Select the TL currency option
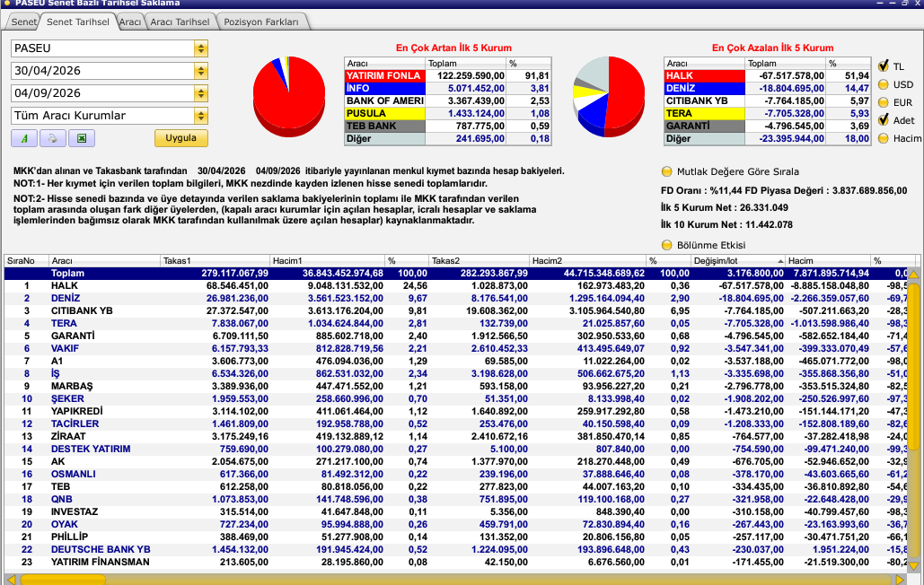This screenshot has width=924, height=585. click(883, 65)
